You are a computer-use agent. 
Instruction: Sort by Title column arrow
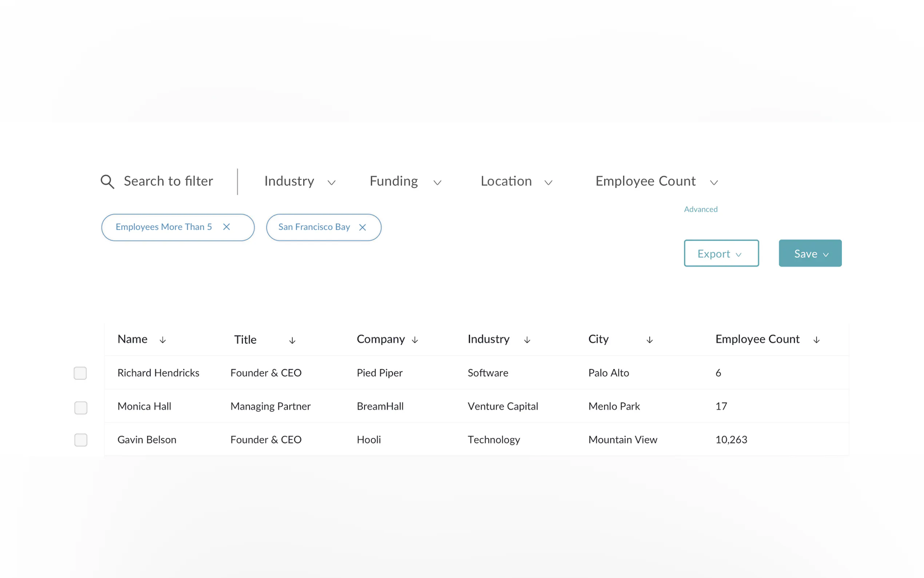[x=292, y=340]
